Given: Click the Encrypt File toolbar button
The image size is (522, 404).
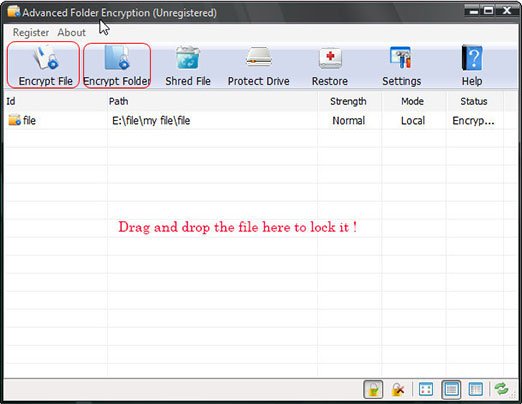Looking at the screenshot, I should pyautogui.click(x=43, y=65).
